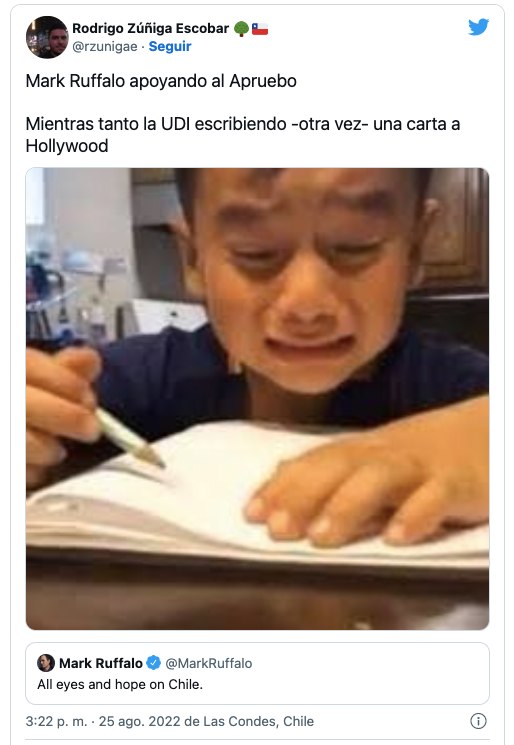Click the Chilean flag emoji
This screenshot has height=745, width=514.
[x=260, y=29]
